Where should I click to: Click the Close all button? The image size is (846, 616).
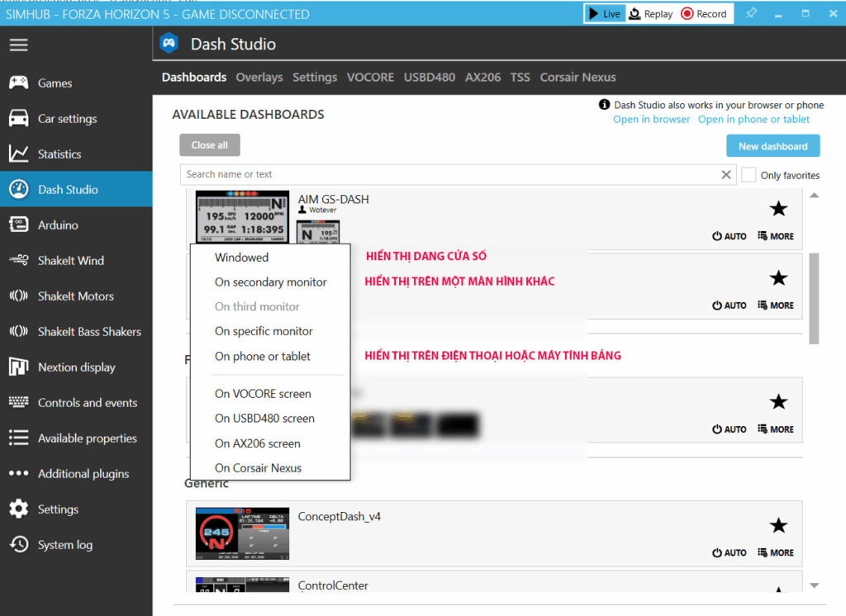(209, 145)
